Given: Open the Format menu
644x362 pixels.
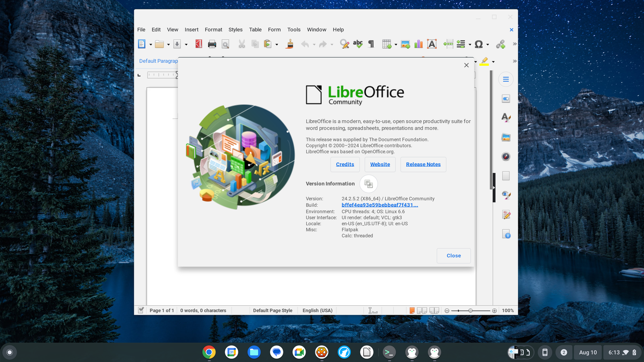Looking at the screenshot, I should click(213, 30).
